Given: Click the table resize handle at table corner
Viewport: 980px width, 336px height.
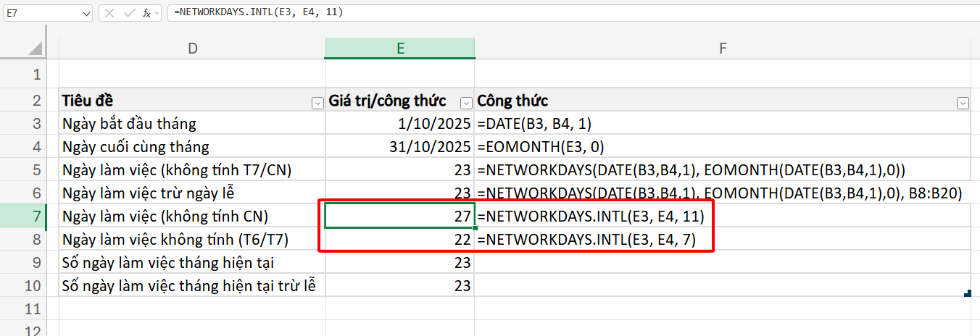Looking at the screenshot, I should pyautogui.click(x=968, y=293).
